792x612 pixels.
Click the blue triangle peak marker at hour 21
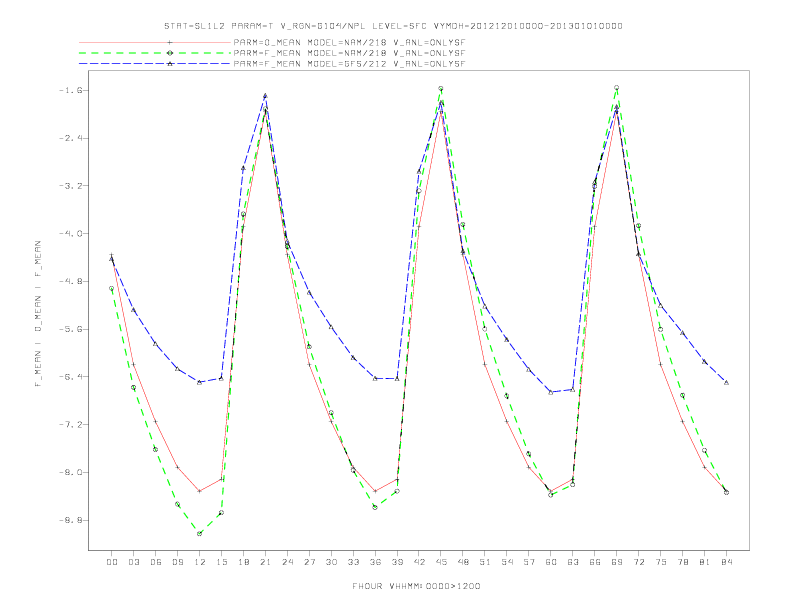coord(265,95)
